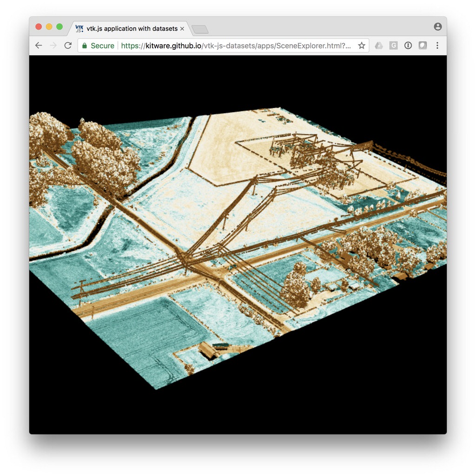Click the back navigation arrow
Image resolution: width=476 pixels, height=476 pixels.
[38, 45]
